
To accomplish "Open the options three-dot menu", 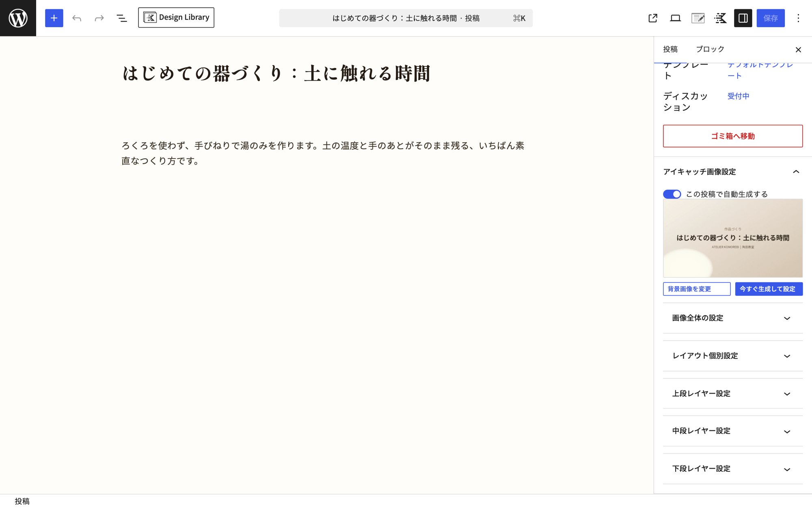I will click(798, 18).
